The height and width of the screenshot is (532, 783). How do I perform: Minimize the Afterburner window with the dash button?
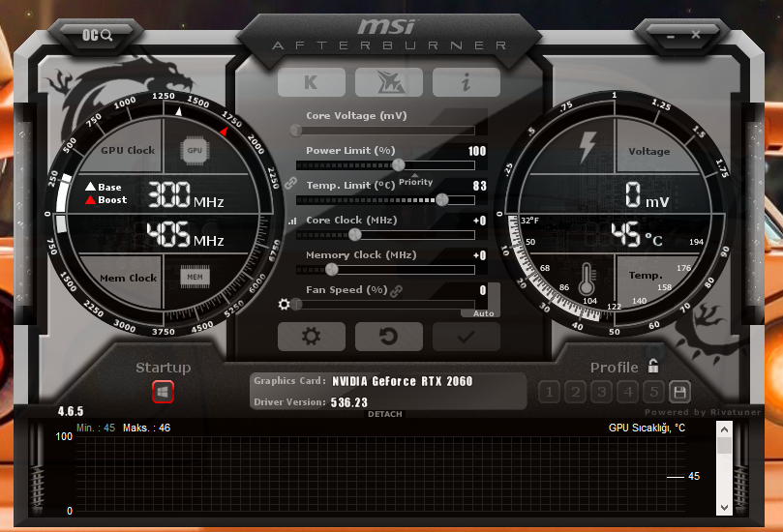[x=671, y=37]
